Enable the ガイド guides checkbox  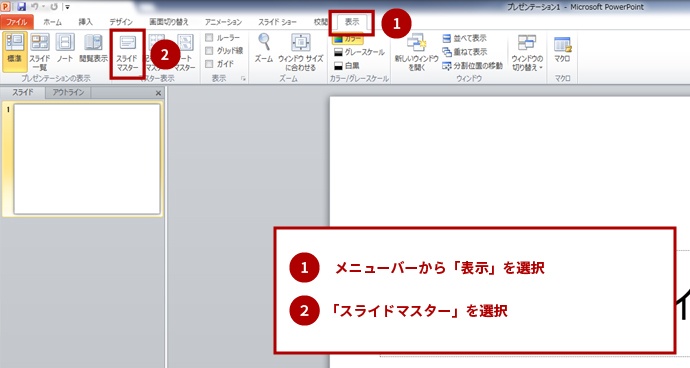tap(209, 64)
